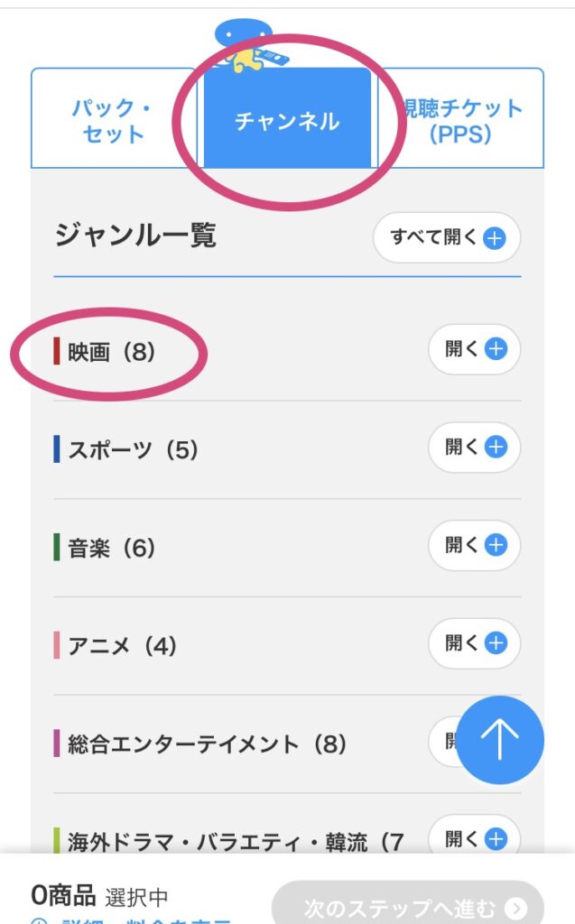This screenshot has height=924, width=575.
Task: Expand all genres with すべて開く
Action: [x=447, y=238]
